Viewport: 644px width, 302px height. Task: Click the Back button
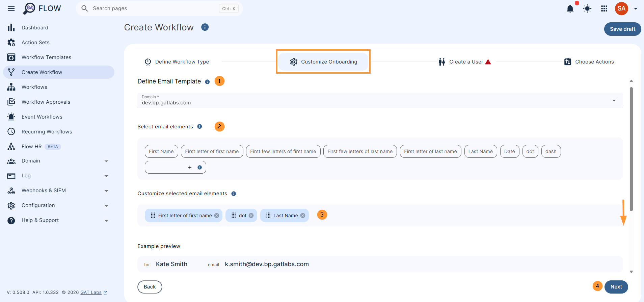tap(150, 287)
